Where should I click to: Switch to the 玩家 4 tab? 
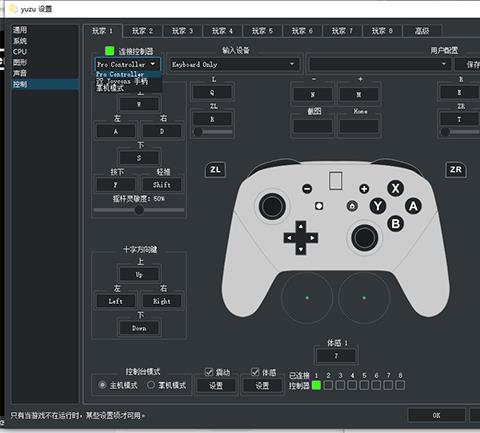222,31
